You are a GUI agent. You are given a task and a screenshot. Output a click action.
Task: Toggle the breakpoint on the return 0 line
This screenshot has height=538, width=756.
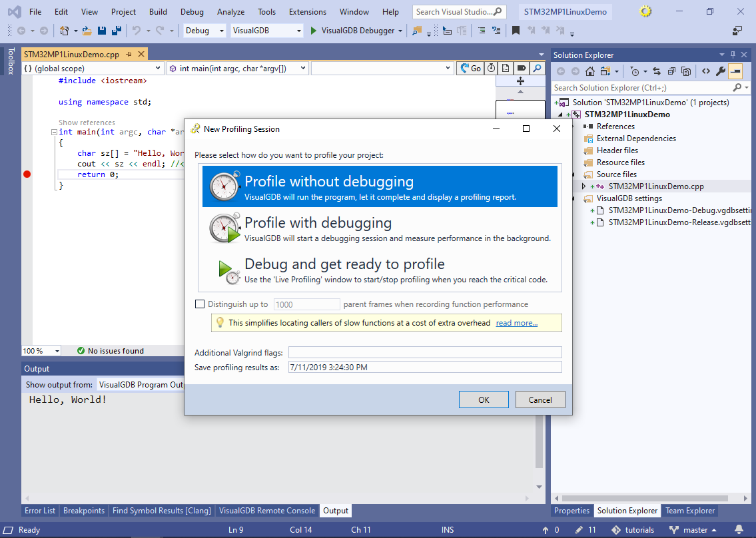27,174
